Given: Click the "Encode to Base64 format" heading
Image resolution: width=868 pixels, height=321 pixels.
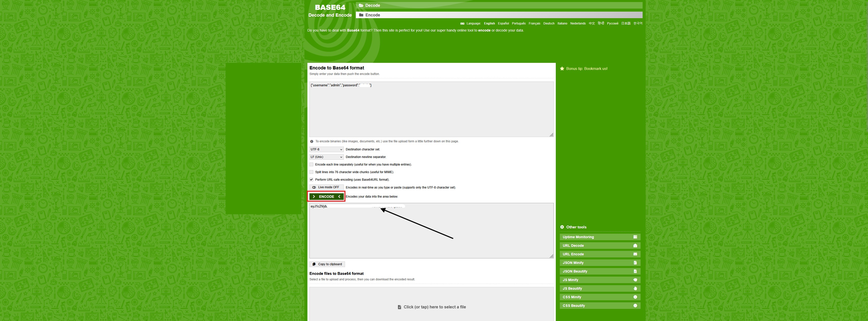Looking at the screenshot, I should pos(337,68).
